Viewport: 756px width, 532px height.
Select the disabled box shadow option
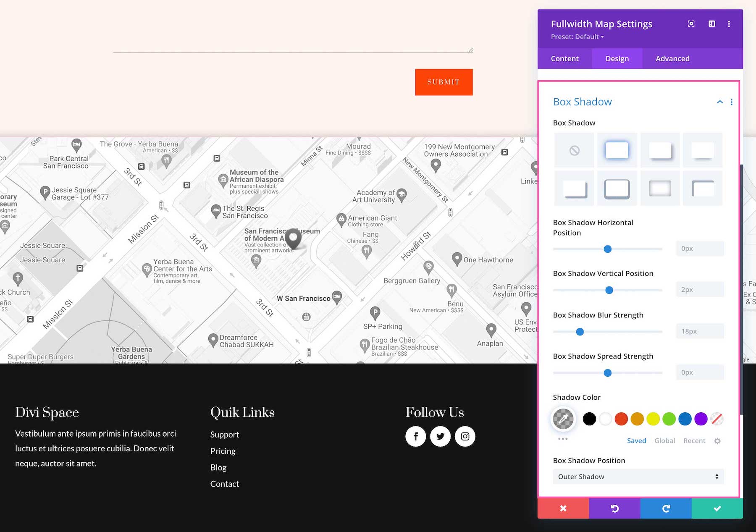[574, 149]
